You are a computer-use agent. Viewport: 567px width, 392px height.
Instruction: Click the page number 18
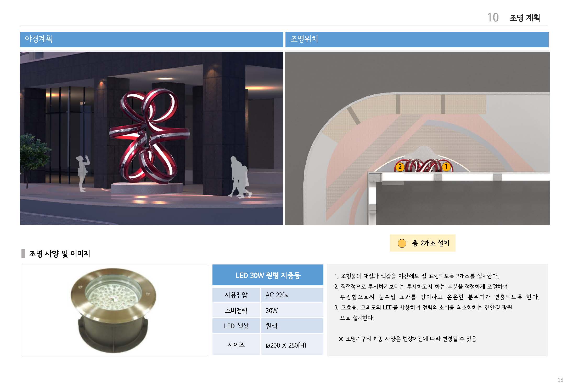click(x=560, y=380)
